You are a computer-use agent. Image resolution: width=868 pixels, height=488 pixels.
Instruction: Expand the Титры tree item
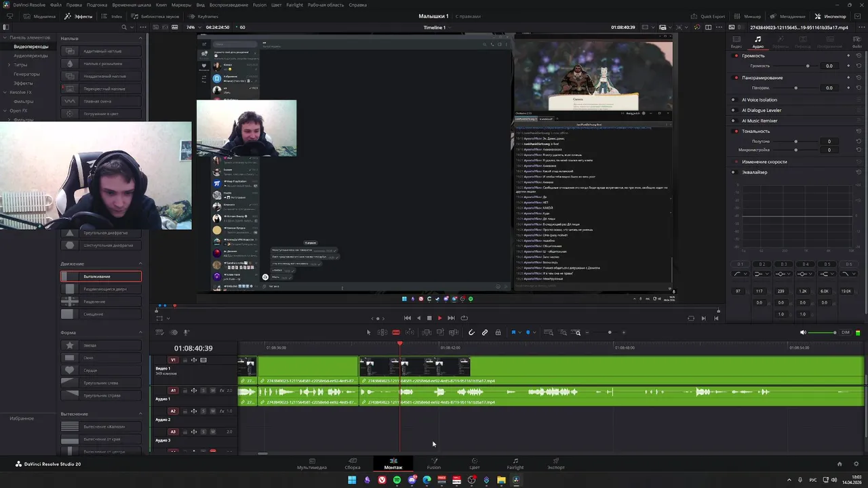[x=9, y=64]
